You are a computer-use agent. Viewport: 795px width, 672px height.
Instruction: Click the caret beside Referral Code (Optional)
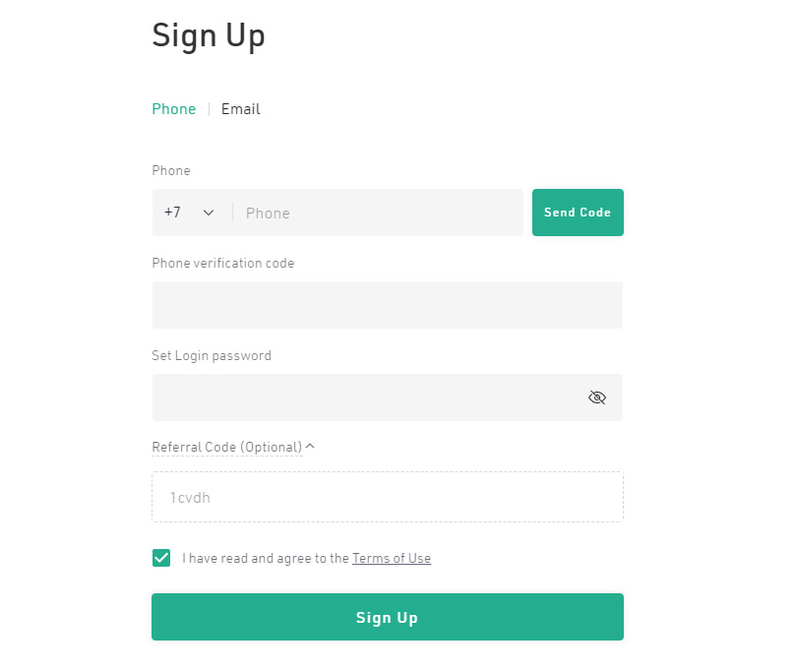pyautogui.click(x=309, y=446)
